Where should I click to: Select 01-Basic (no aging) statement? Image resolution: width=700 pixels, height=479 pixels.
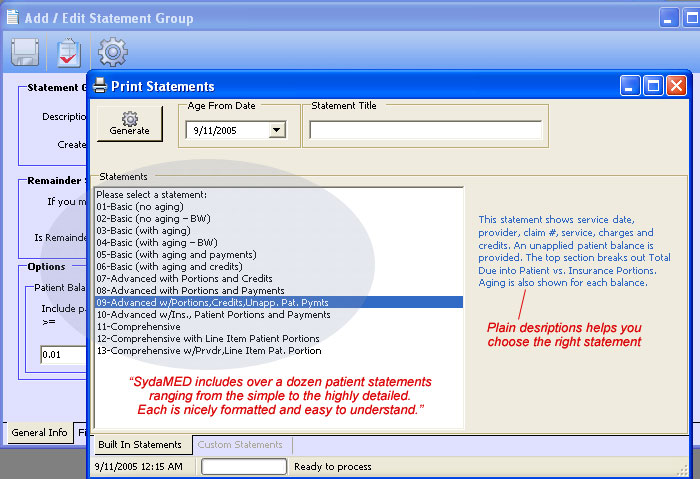pyautogui.click(x=140, y=206)
